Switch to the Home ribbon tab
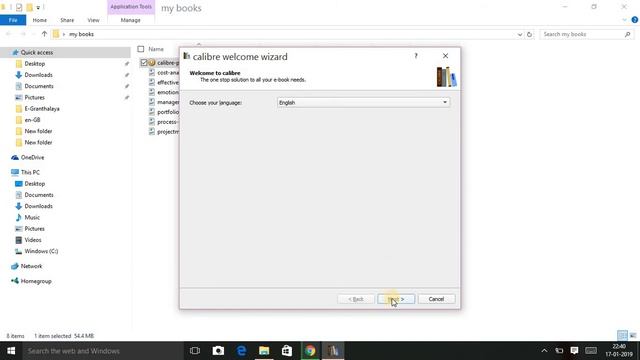This screenshot has width=640, height=360. click(40, 20)
